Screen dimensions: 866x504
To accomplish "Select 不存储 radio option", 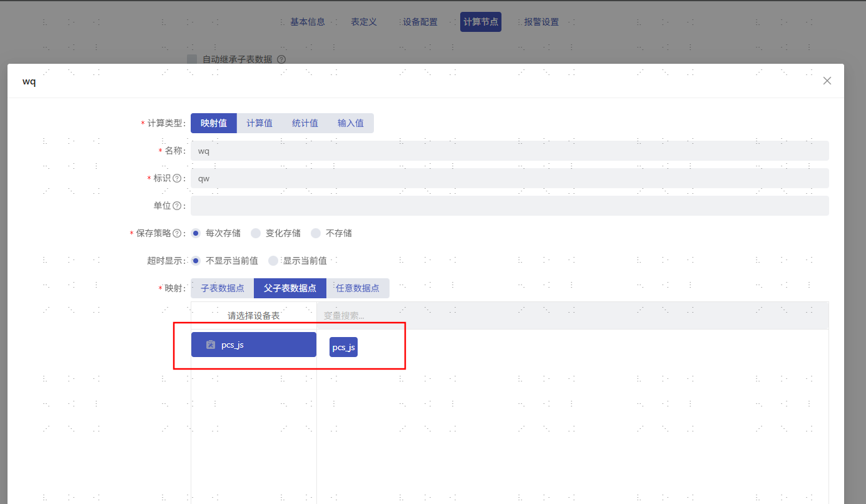I will [316, 233].
